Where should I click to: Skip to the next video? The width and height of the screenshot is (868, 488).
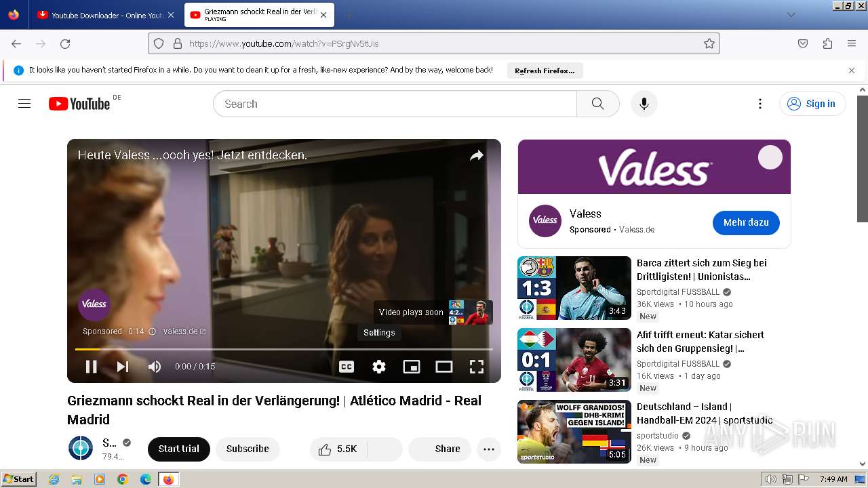[x=123, y=367]
